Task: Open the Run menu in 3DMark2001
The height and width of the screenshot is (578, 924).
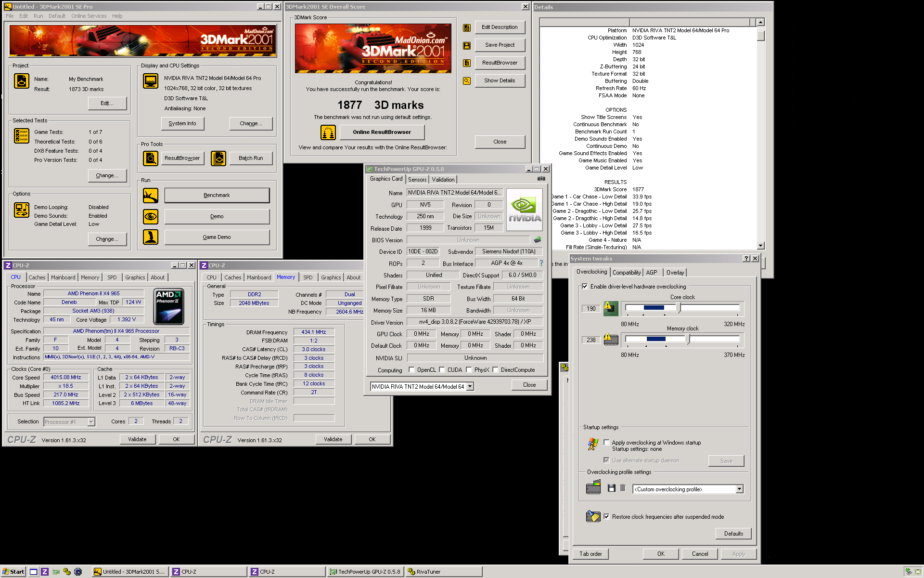Action: tap(38, 16)
